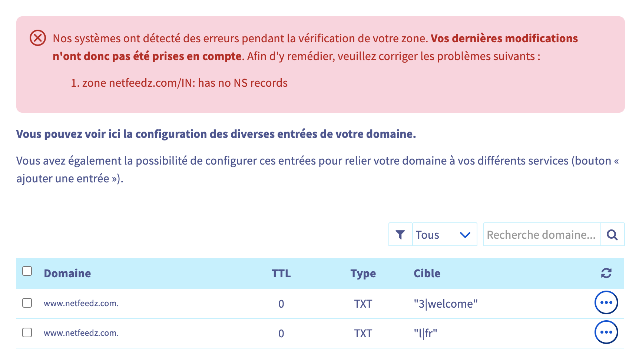
Task: Check the box for the "3|welcome" entry
Action: click(x=27, y=303)
